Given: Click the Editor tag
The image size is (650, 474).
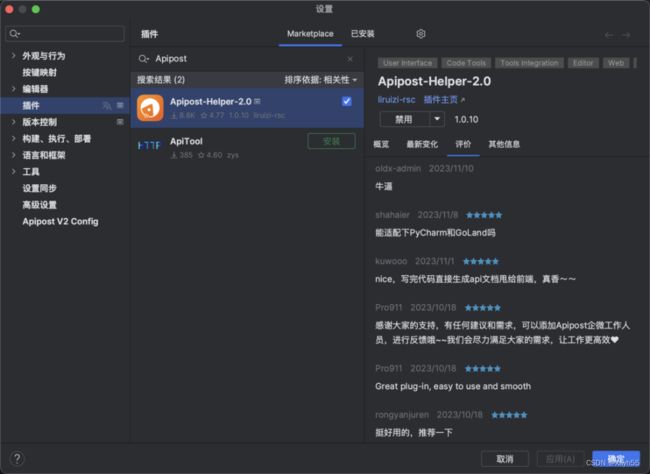Looking at the screenshot, I should click(x=583, y=63).
